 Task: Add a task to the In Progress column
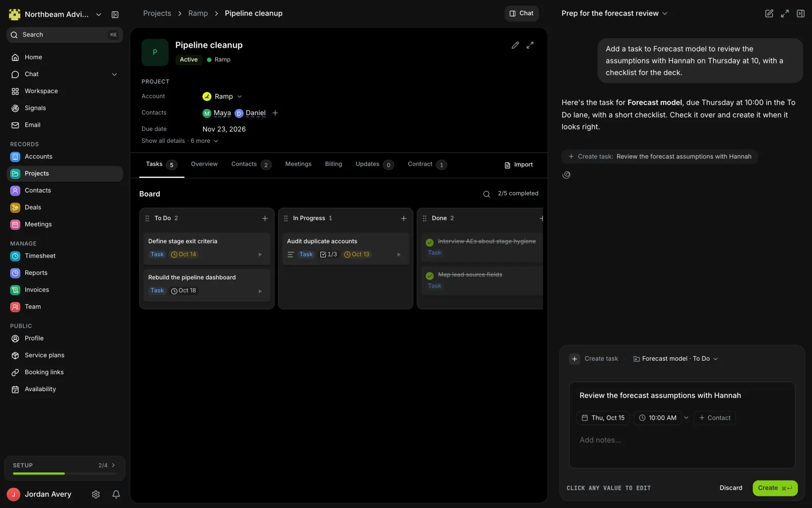click(x=403, y=218)
